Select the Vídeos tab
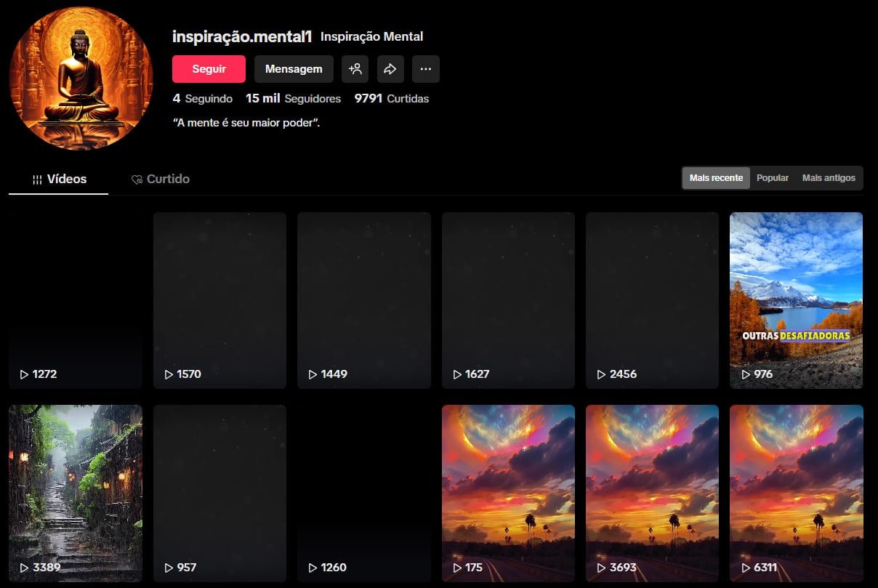This screenshot has height=588, width=878. (x=58, y=179)
